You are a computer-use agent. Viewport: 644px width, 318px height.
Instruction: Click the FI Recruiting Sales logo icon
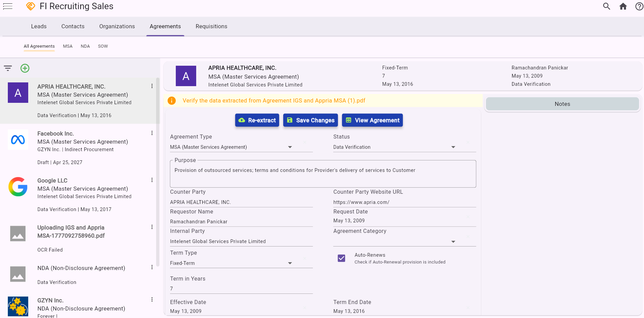click(x=31, y=6)
